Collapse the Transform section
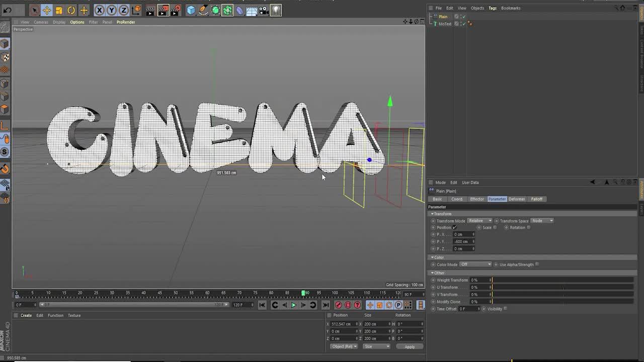The height and width of the screenshot is (362, 644). pyautogui.click(x=432, y=214)
